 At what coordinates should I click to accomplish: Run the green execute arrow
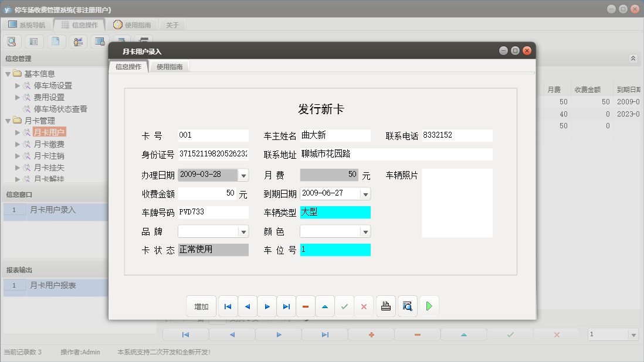[429, 306]
